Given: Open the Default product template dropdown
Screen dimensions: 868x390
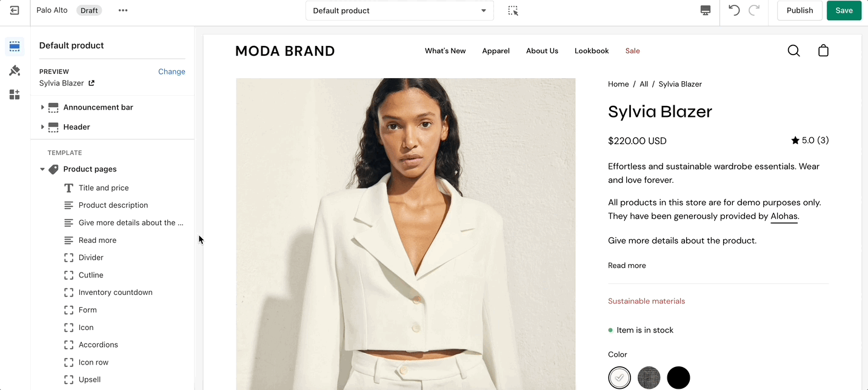Looking at the screenshot, I should (399, 10).
